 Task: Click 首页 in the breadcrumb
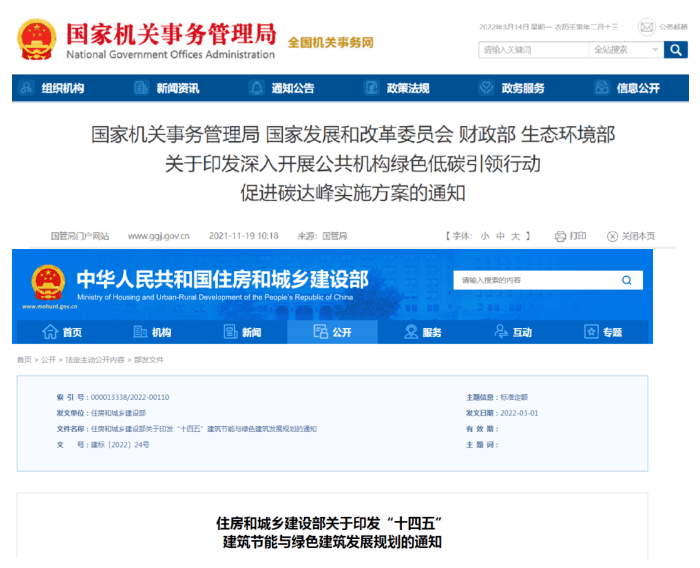pos(24,360)
